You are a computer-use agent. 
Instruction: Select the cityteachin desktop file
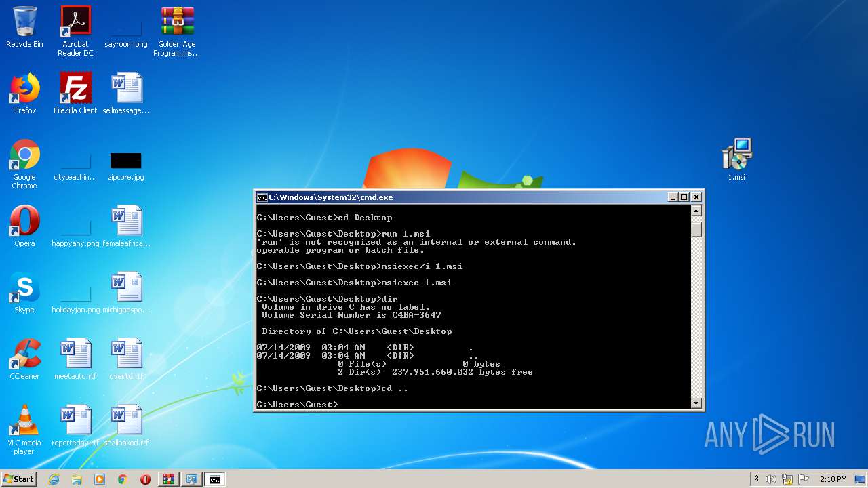75,167
